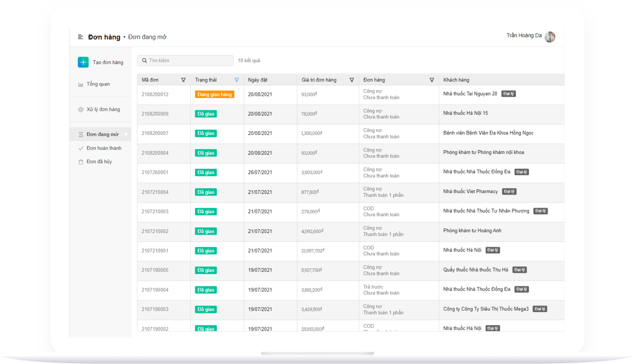Click the trash icon for Đơn đã hủy
The height and width of the screenshot is (364, 634).
81,162
